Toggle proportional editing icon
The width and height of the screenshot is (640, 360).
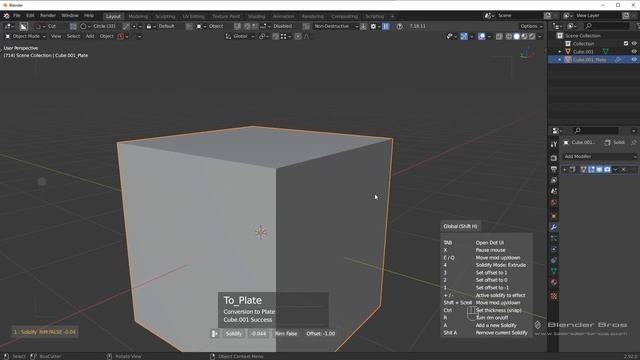click(x=298, y=36)
